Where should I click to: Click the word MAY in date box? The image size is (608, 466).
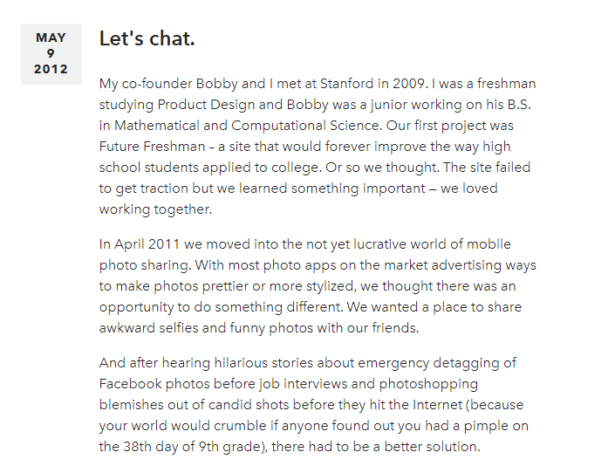pyautogui.click(x=51, y=38)
